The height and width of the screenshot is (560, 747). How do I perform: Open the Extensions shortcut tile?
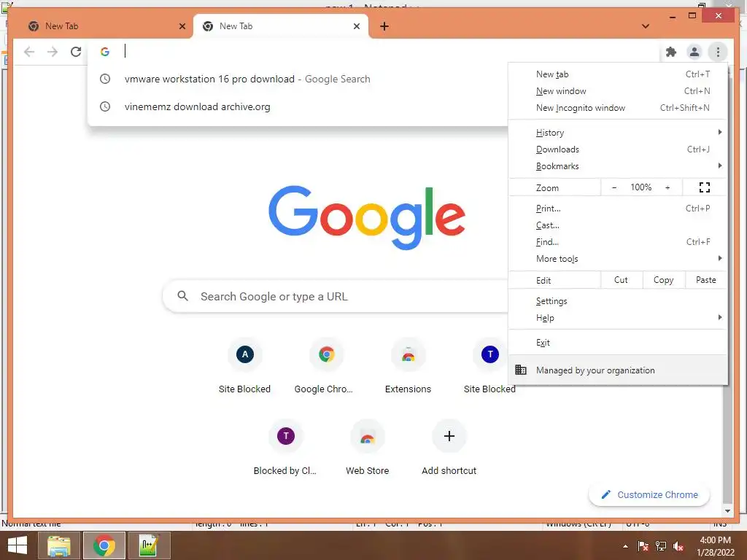point(408,367)
